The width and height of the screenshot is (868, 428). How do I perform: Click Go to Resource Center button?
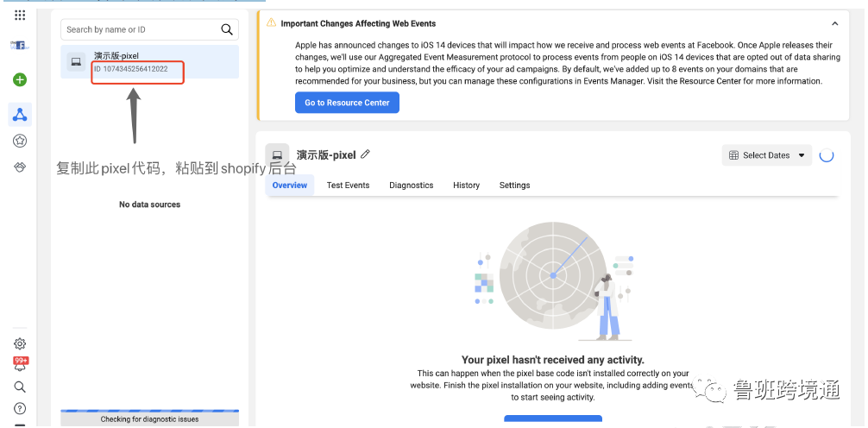(347, 103)
